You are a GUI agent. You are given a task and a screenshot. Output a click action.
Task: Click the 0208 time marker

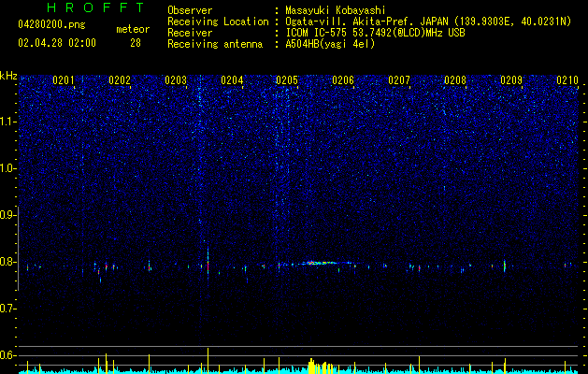click(x=455, y=80)
